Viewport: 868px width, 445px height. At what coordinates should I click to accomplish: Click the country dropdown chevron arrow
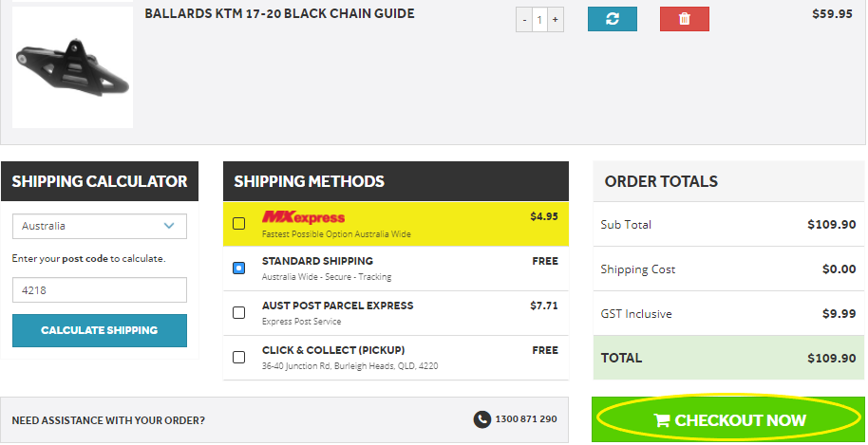coord(169,226)
